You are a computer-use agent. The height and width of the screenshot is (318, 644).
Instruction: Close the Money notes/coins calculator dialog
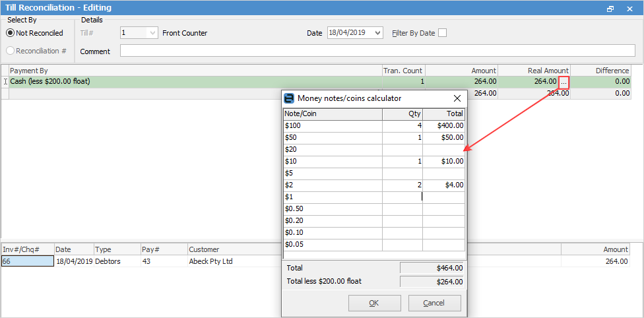pos(457,98)
